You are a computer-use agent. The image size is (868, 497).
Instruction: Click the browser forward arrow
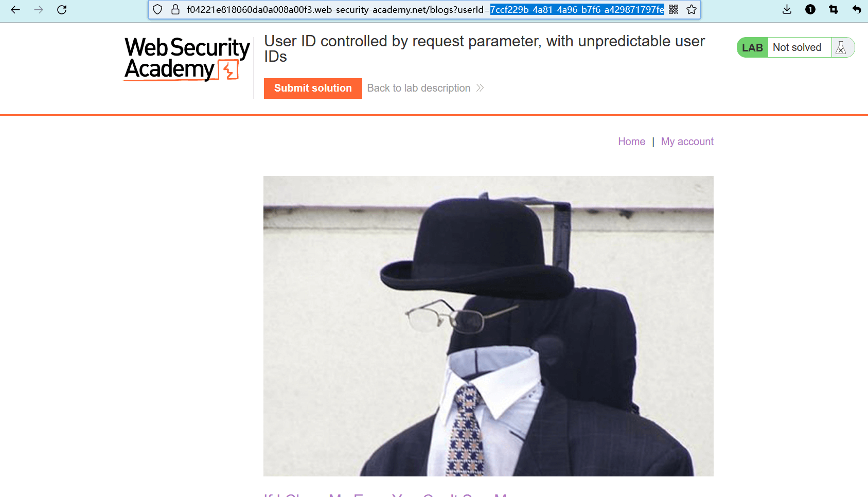(39, 10)
